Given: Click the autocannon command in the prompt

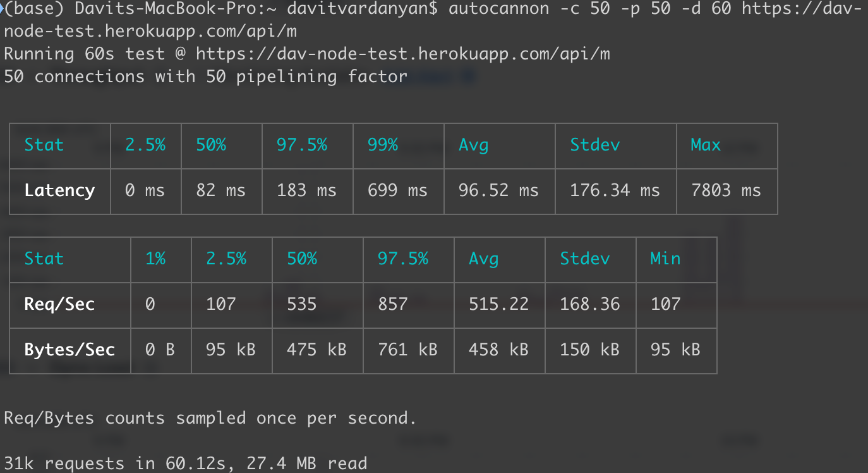Looking at the screenshot, I should [498, 9].
